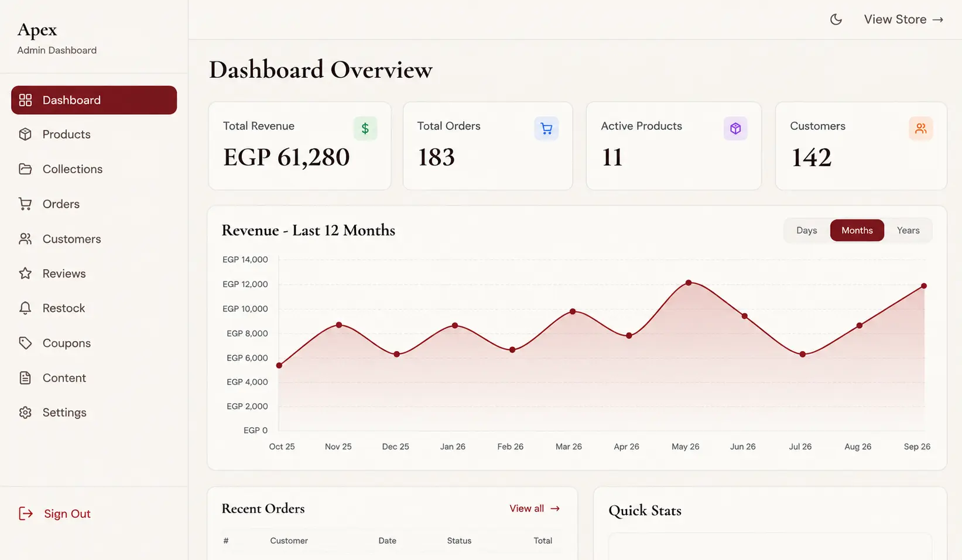Click the Apex brand title

click(x=37, y=30)
